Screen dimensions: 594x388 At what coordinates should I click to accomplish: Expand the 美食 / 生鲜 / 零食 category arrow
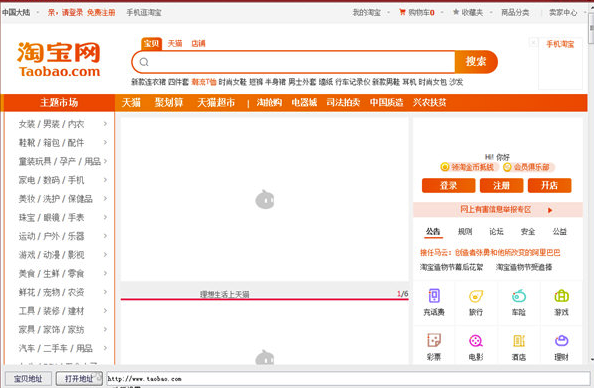(105, 273)
